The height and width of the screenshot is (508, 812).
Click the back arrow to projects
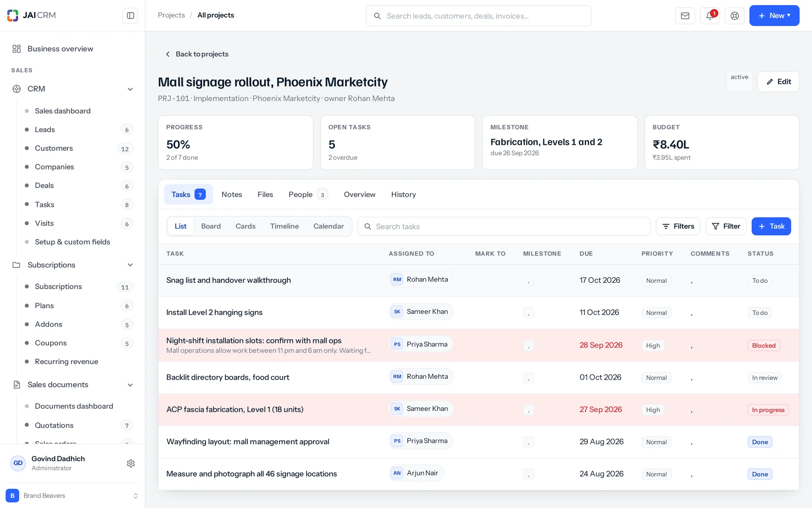(168, 54)
